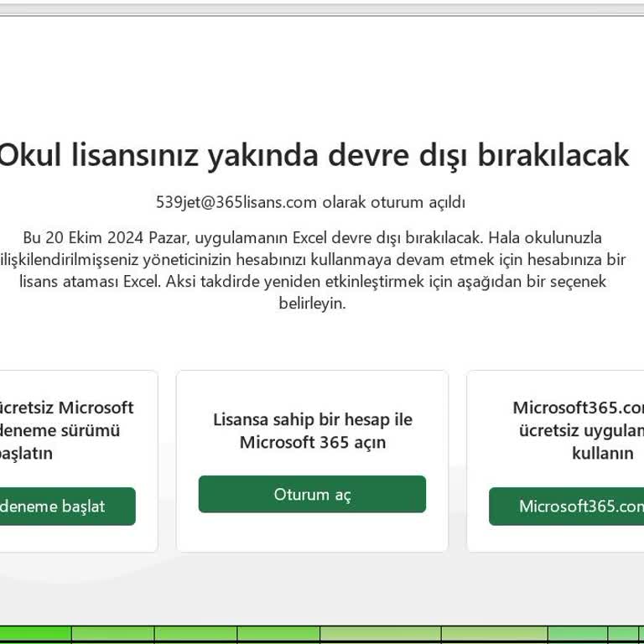The height and width of the screenshot is (644, 644).
Task: Select the signed-in account text 539jet@365lisans.com
Action: point(236,202)
